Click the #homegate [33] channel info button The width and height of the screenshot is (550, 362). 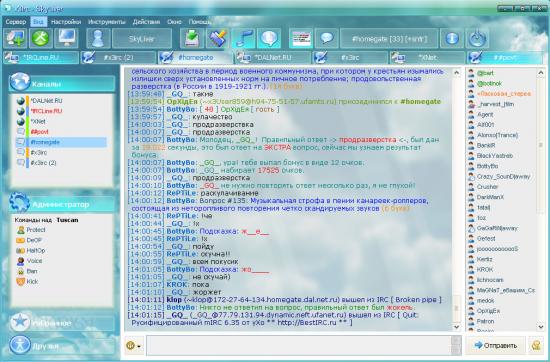point(389,39)
